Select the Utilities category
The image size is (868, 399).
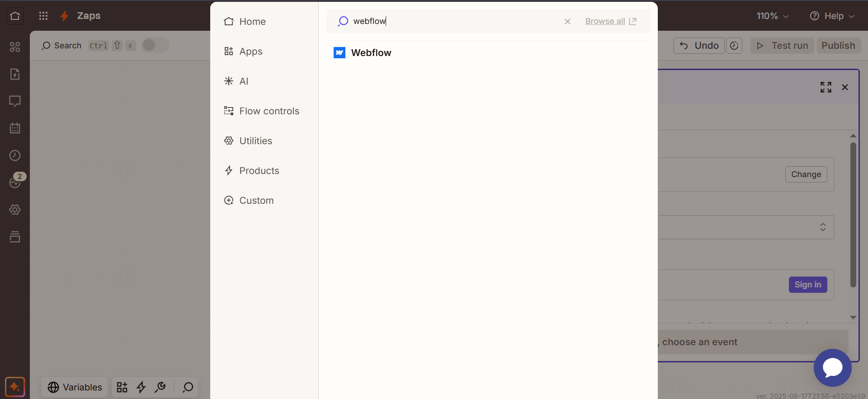(x=264, y=141)
